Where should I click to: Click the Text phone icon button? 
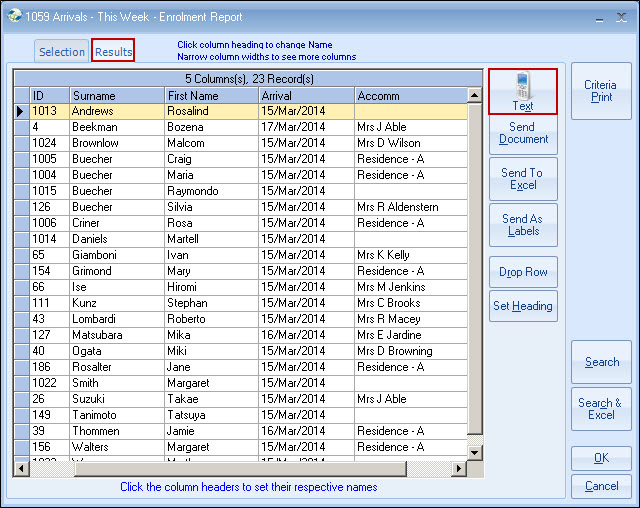[522, 91]
